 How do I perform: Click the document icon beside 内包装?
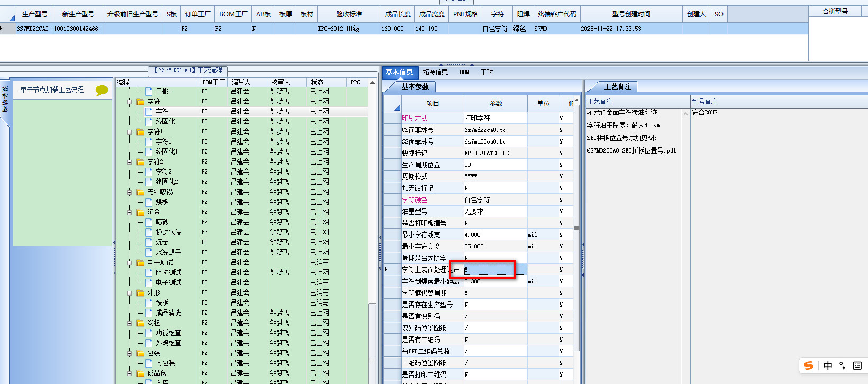[149, 363]
